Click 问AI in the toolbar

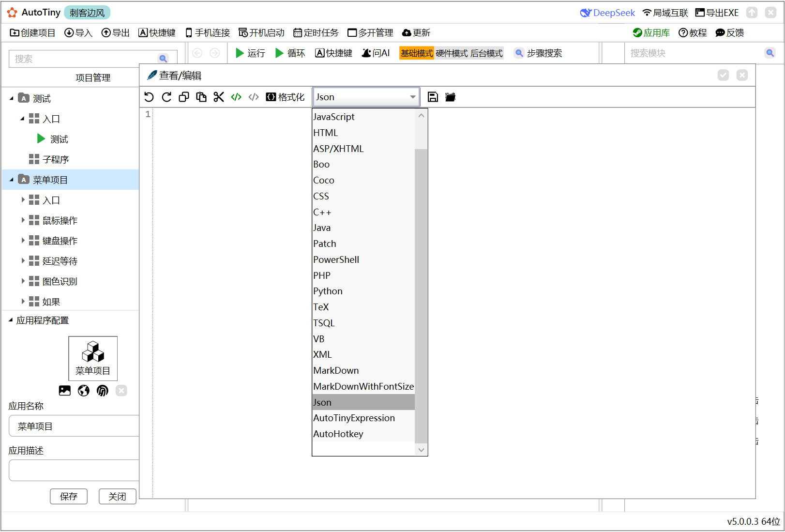click(x=376, y=53)
